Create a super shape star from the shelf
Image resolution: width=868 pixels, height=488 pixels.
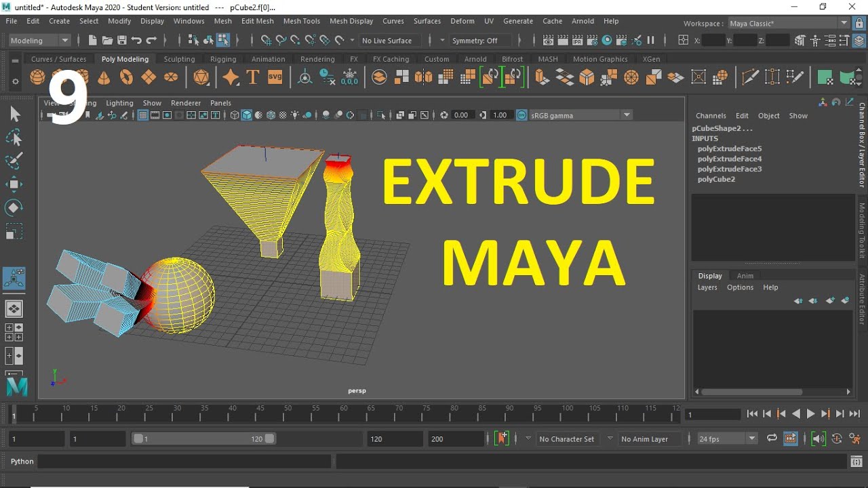coord(231,77)
